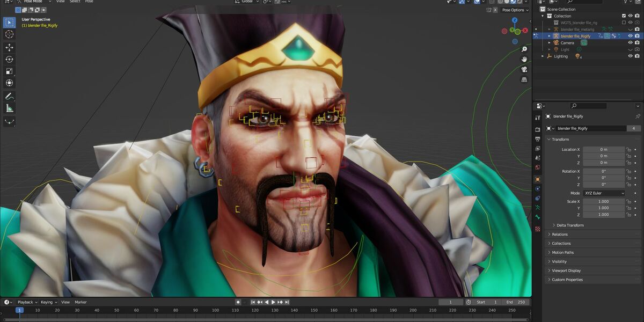644x322 pixels.
Task: Open the Bone properties tab
Action: (537, 217)
